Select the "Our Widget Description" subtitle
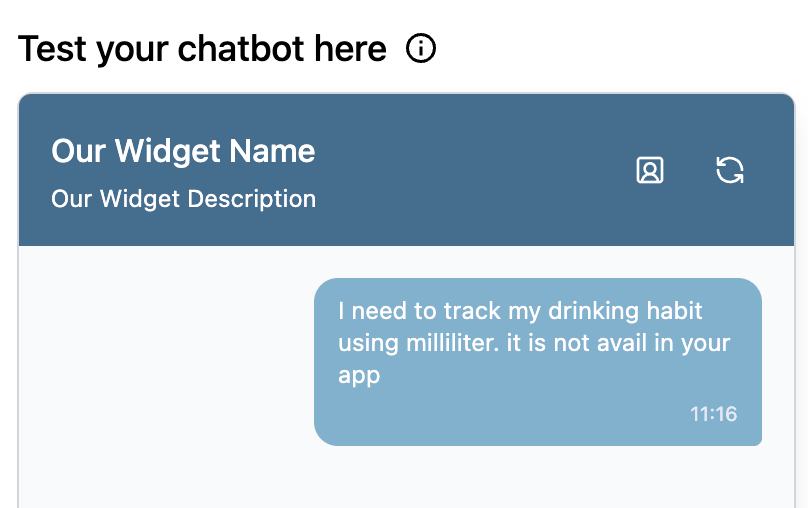808x508 pixels. tap(183, 199)
